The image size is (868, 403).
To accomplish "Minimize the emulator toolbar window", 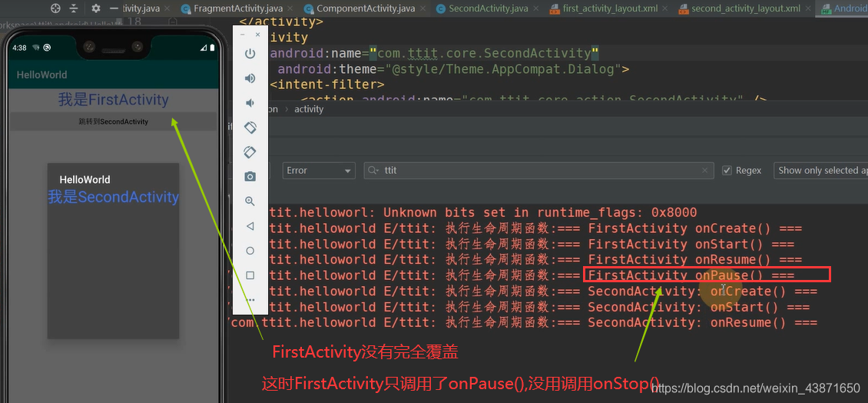I will click(x=243, y=35).
